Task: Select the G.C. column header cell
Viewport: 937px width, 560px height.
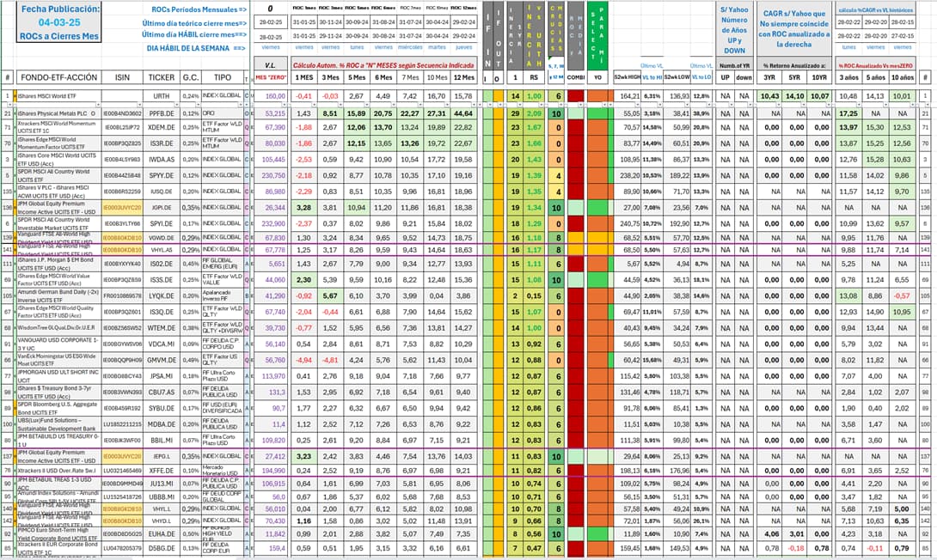Action: tap(191, 77)
